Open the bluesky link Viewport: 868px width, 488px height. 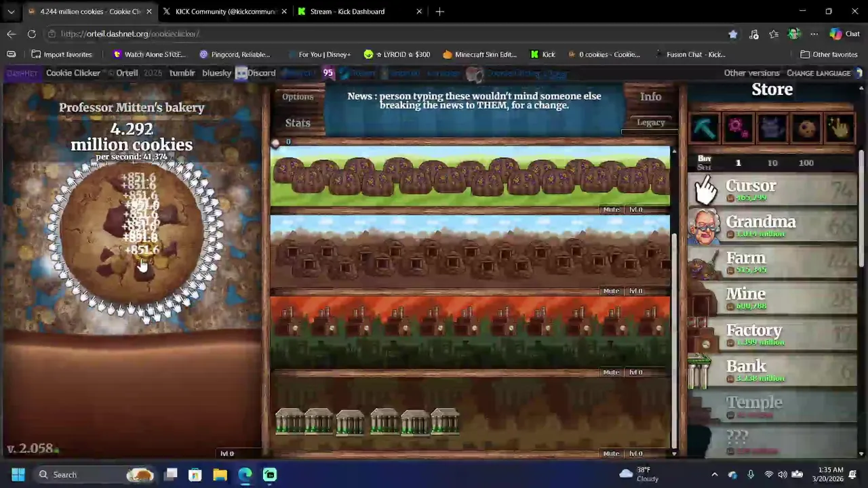click(216, 73)
